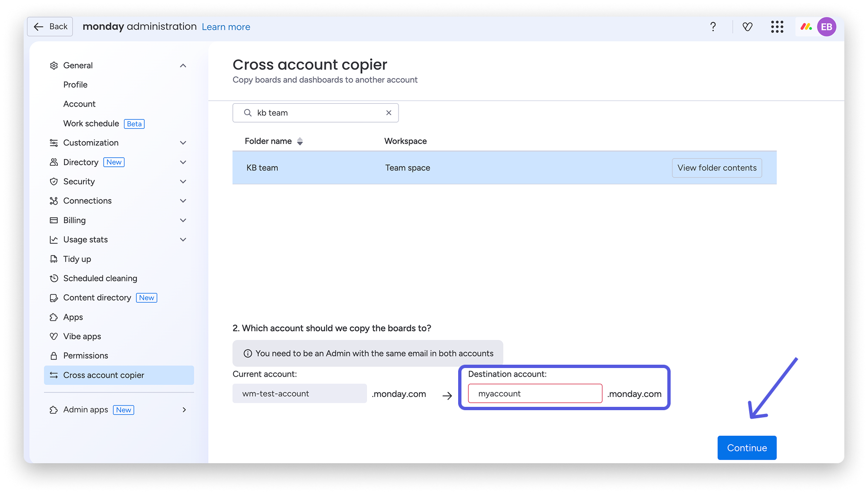Sort by Folder name arrows
Image resolution: width=868 pixels, height=494 pixels.
click(300, 141)
